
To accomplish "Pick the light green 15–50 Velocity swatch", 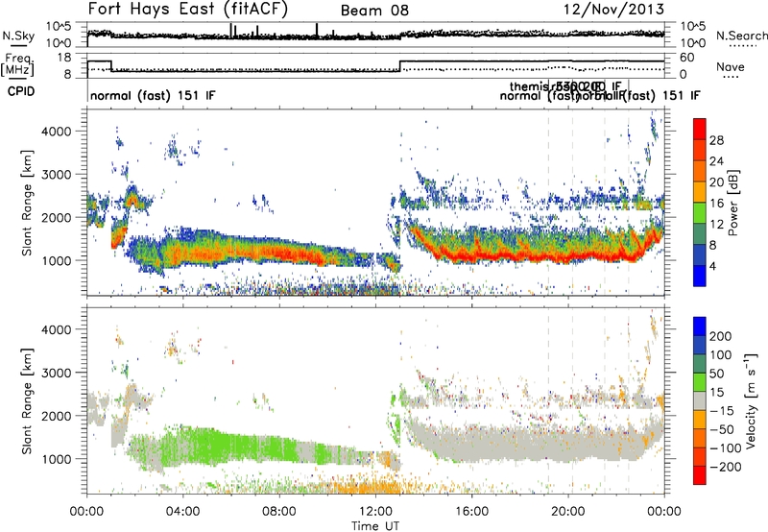I will click(x=700, y=382).
